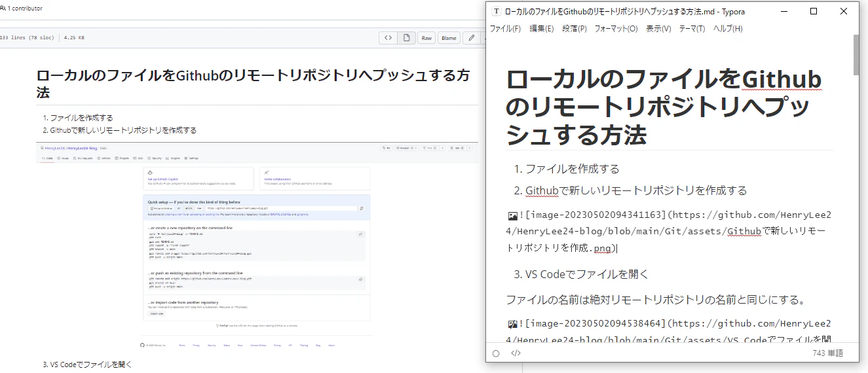
Task: Show the rendered file view on GitHub
Action: click(x=406, y=38)
